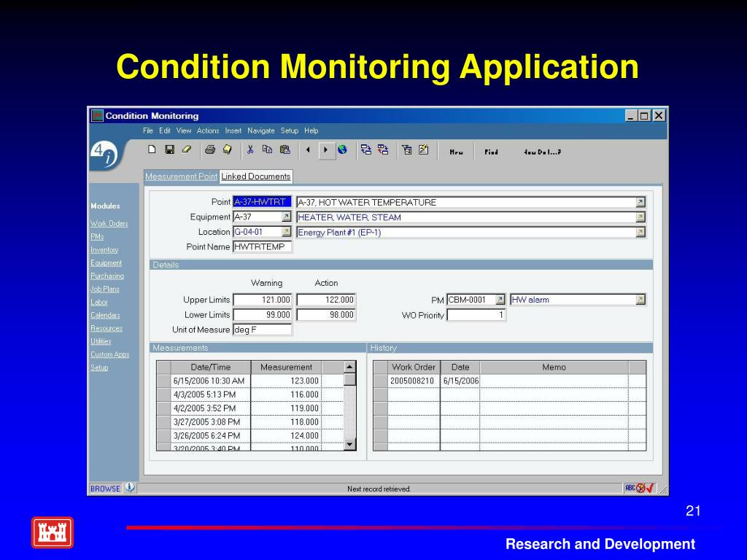Open the Work Orders module link
747x560 pixels.
(109, 223)
